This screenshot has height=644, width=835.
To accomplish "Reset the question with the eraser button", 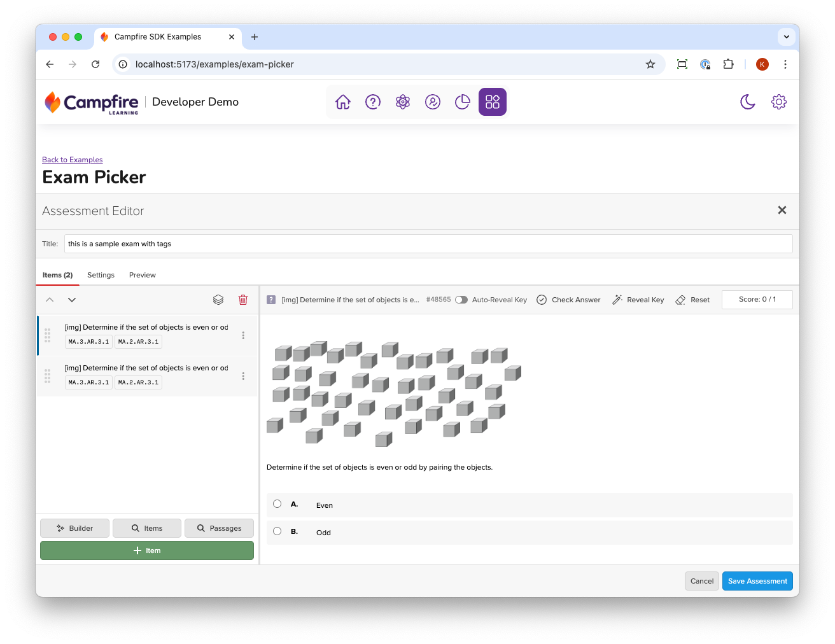I will click(692, 300).
